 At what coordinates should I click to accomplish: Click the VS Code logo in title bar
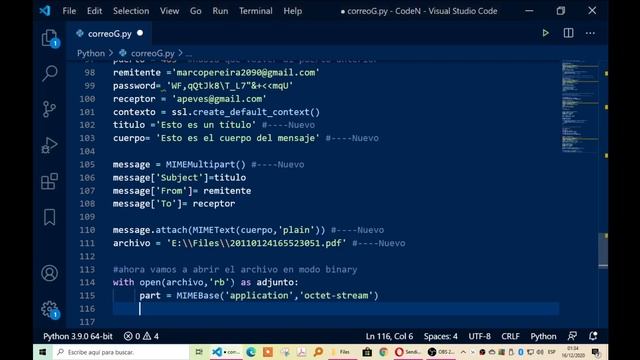tap(45, 11)
